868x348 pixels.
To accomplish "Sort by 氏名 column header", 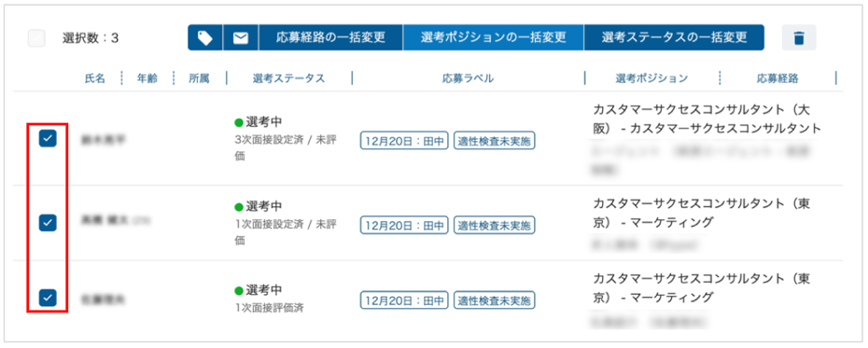I will point(94,78).
